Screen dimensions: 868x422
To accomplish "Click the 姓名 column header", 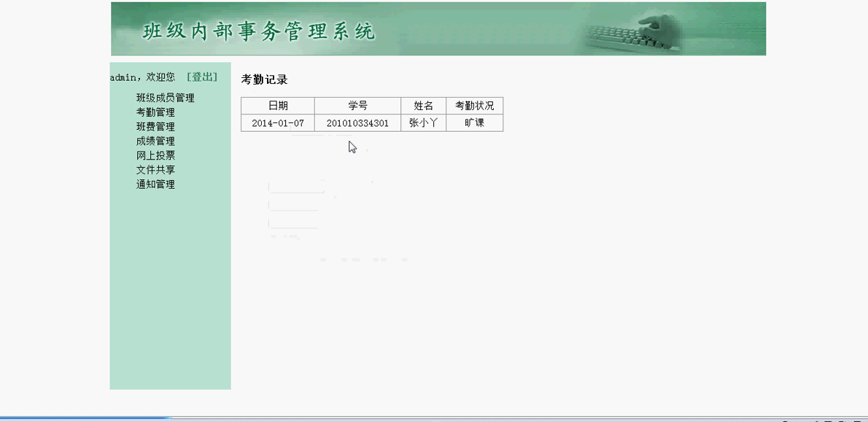I will point(424,106).
